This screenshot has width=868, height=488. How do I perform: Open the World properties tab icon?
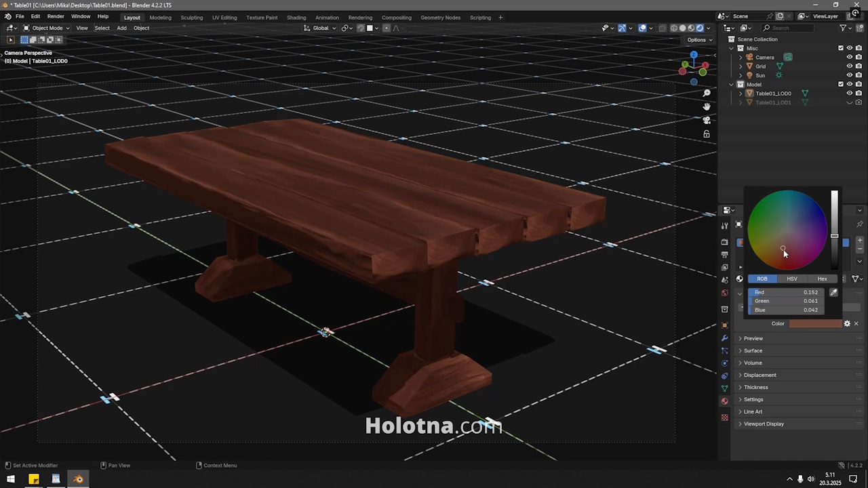(724, 293)
